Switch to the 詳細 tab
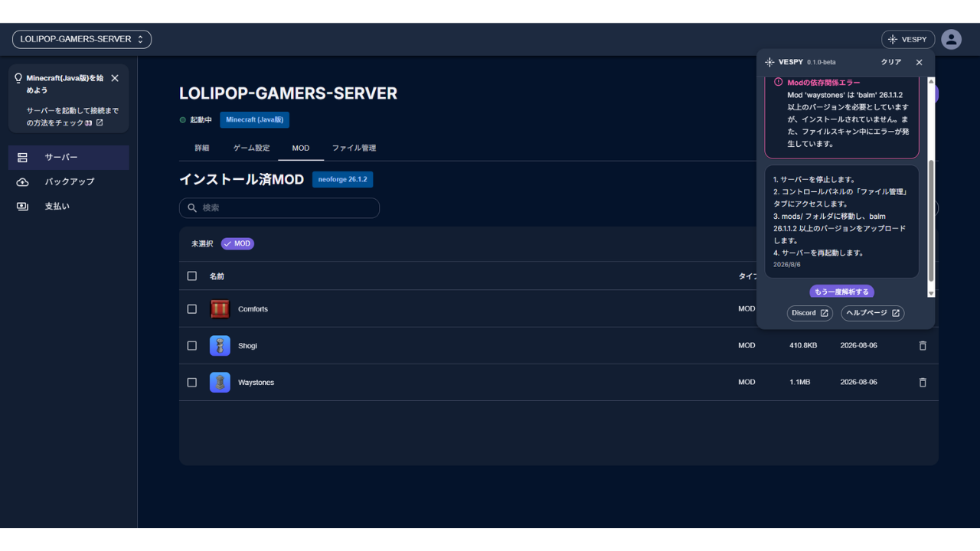980x551 pixels. pyautogui.click(x=202, y=148)
